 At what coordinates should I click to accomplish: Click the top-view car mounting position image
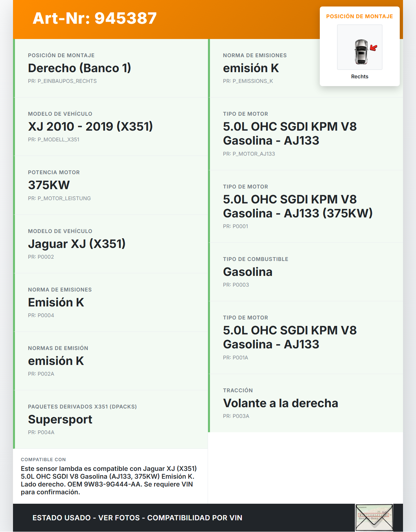pyautogui.click(x=360, y=47)
